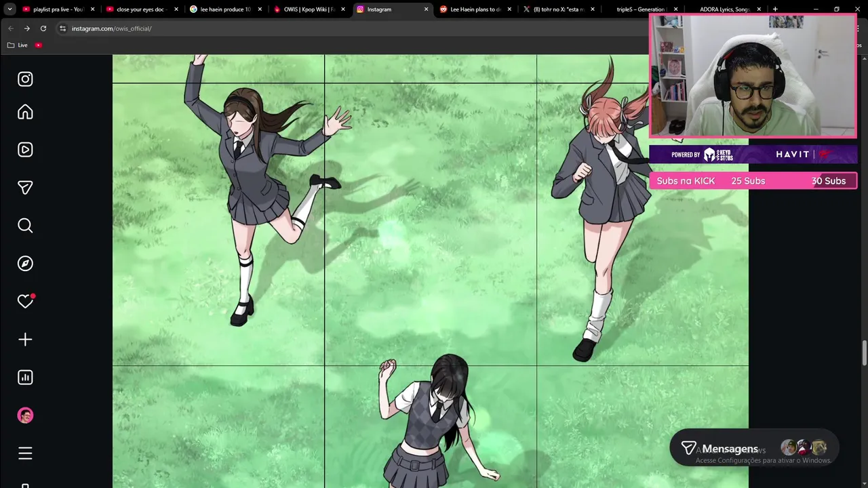This screenshot has height=488, width=868.
Task: Switch to lee haein produce 10 tab
Action: tap(225, 9)
